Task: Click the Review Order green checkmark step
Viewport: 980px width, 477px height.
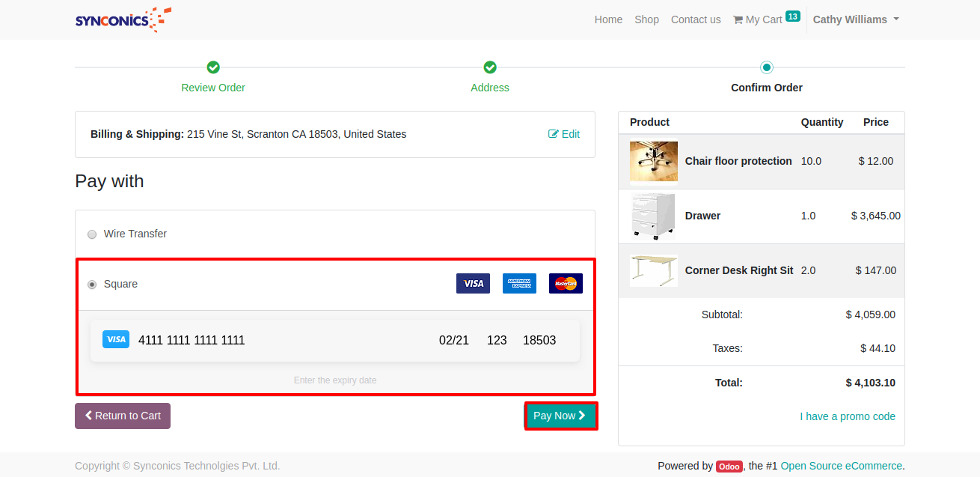Action: (x=213, y=67)
